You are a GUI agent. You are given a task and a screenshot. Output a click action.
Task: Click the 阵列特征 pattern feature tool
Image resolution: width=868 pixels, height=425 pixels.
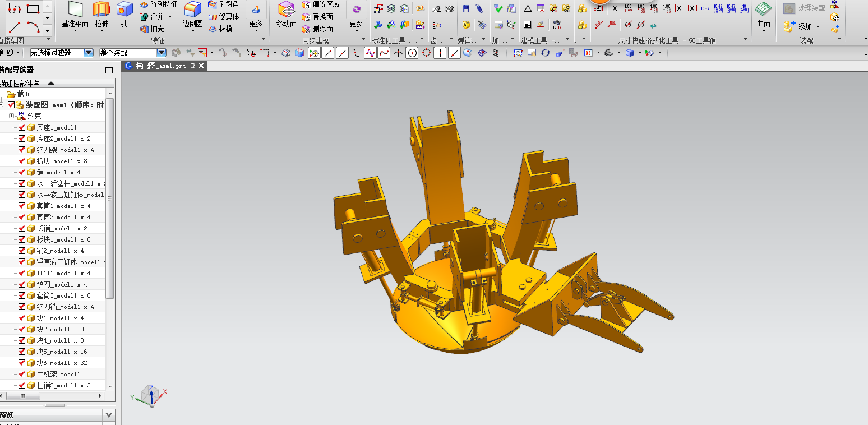tap(158, 4)
